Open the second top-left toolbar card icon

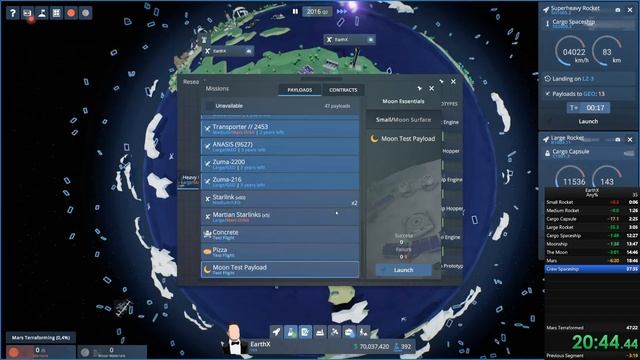(x=27, y=13)
